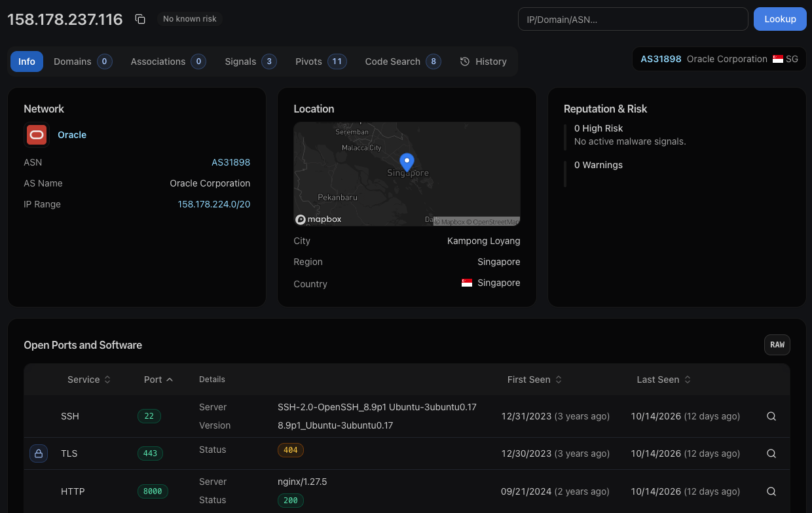Click the Kampong Loyang city value
The width and height of the screenshot is (812, 513).
[484, 241]
